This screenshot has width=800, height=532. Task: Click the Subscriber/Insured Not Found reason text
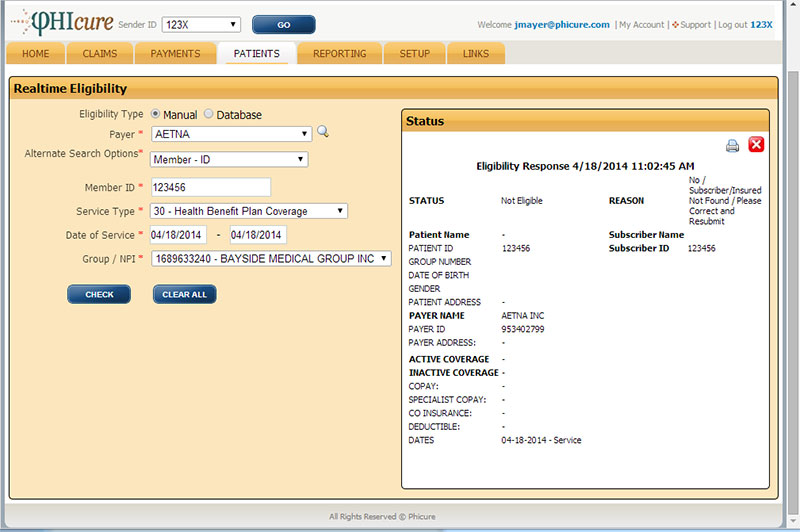point(724,200)
